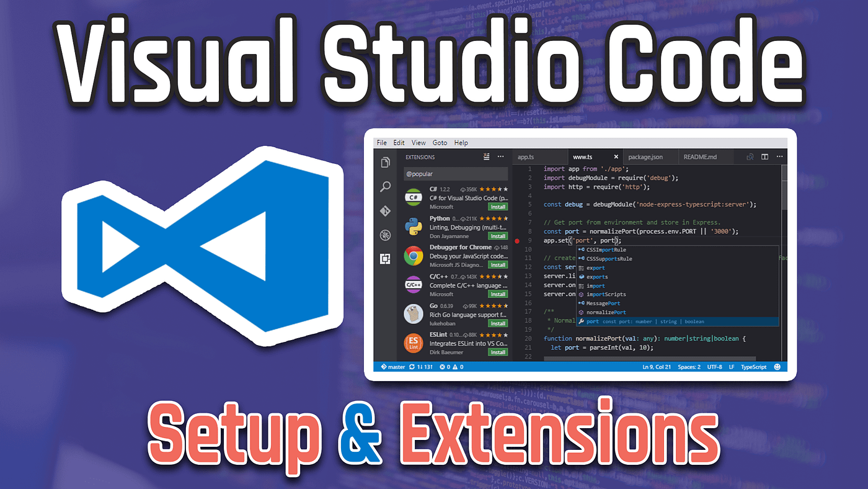The height and width of the screenshot is (489, 868).
Task: Open the Extensions panel more actions ellipsis
Action: pyautogui.click(x=500, y=157)
